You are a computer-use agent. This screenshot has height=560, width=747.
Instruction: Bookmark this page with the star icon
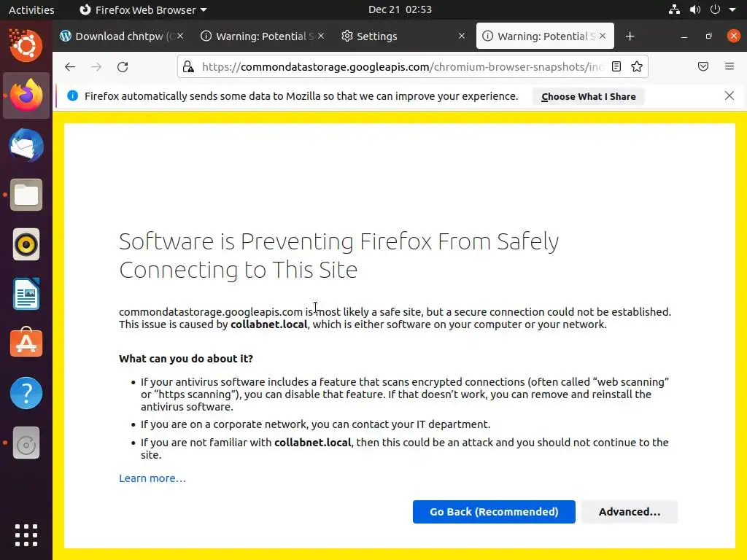coord(637,67)
